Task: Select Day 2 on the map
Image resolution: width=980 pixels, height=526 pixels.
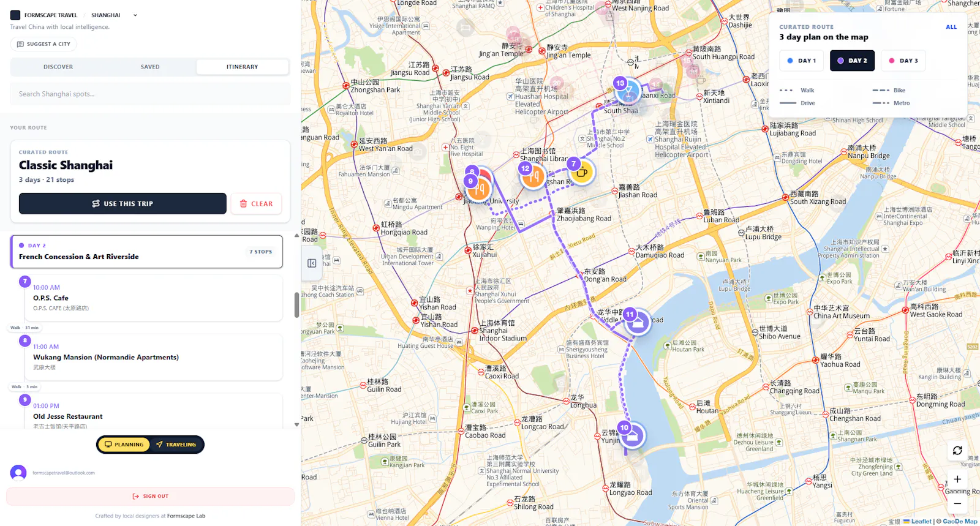Action: tap(852, 61)
